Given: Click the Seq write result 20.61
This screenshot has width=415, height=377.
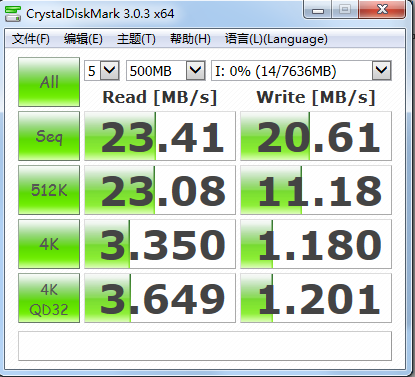Looking at the screenshot, I should [316, 136].
